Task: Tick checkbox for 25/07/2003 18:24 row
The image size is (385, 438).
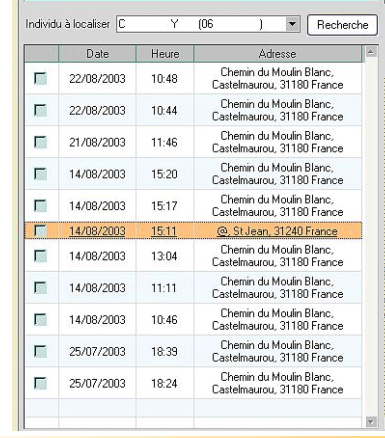Action: point(41,383)
